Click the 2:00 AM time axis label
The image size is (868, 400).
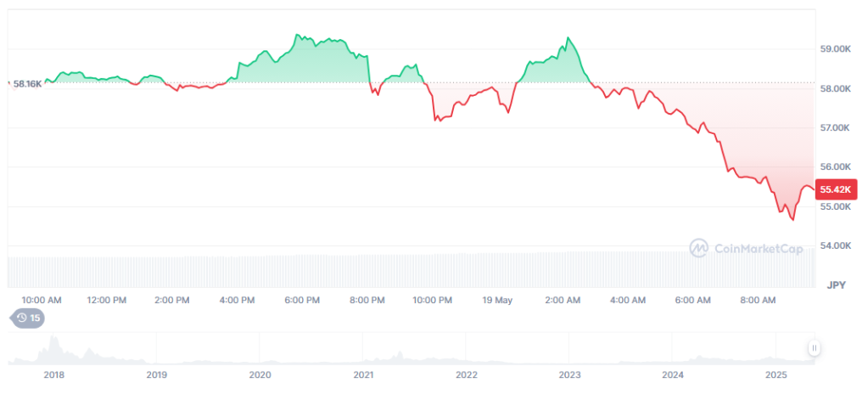[x=563, y=300]
